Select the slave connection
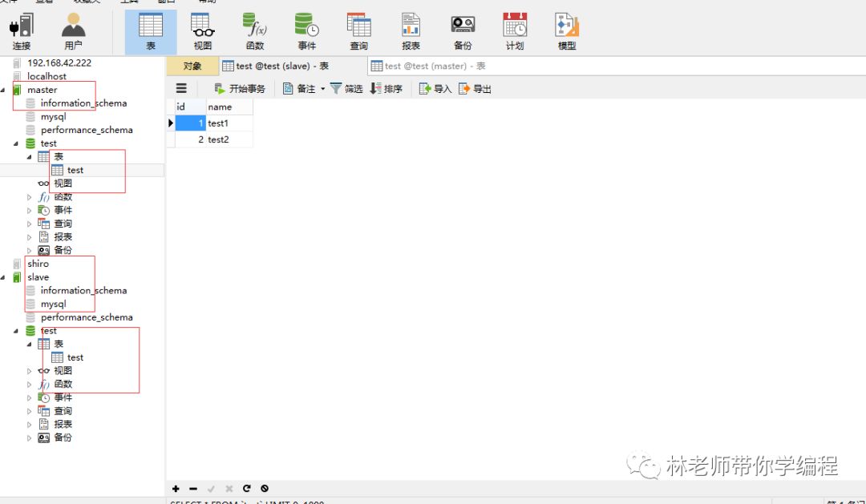Screen dimensions: 866x504 click(x=38, y=277)
